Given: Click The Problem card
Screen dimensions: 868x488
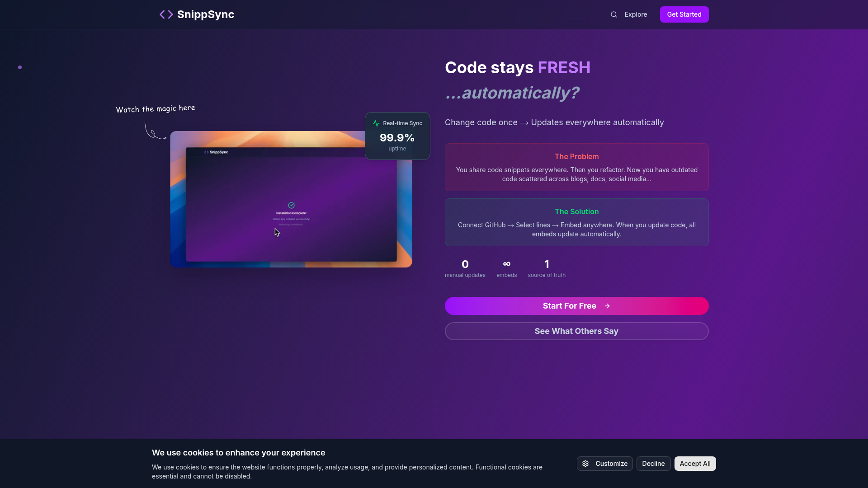Looking at the screenshot, I should click(x=576, y=167).
